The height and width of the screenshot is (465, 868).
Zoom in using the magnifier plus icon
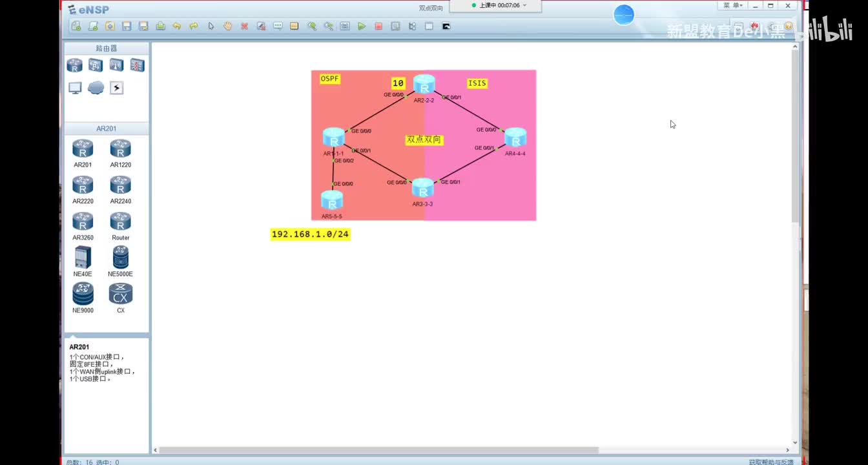(x=311, y=26)
